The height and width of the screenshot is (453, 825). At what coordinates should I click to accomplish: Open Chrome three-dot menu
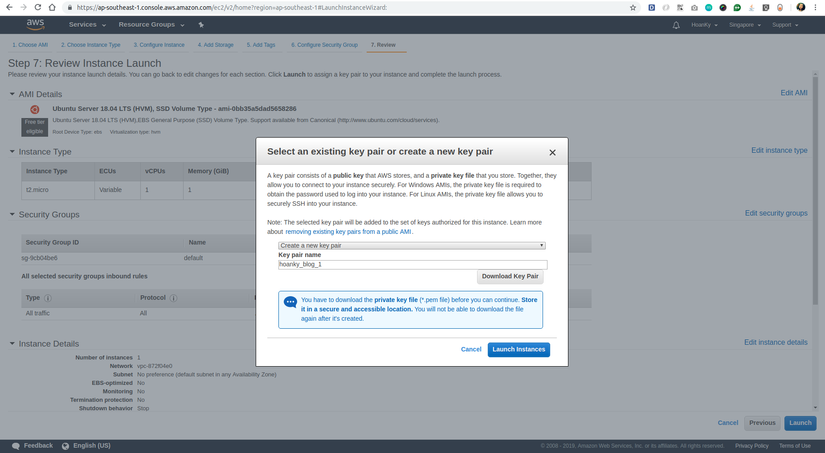[x=815, y=7]
